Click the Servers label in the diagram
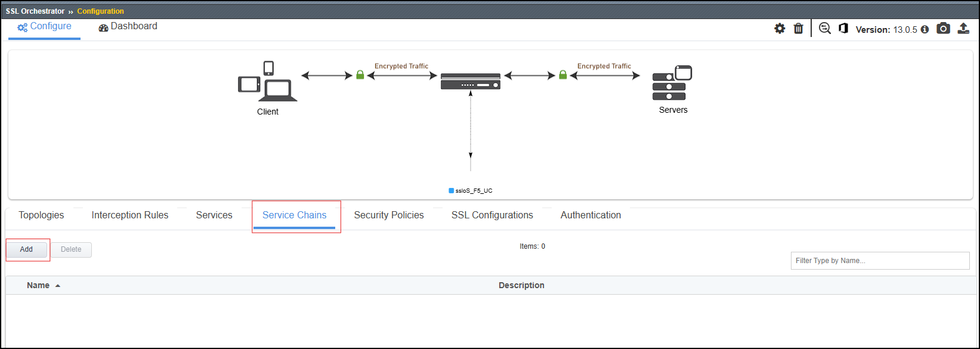980x349 pixels. 673,110
